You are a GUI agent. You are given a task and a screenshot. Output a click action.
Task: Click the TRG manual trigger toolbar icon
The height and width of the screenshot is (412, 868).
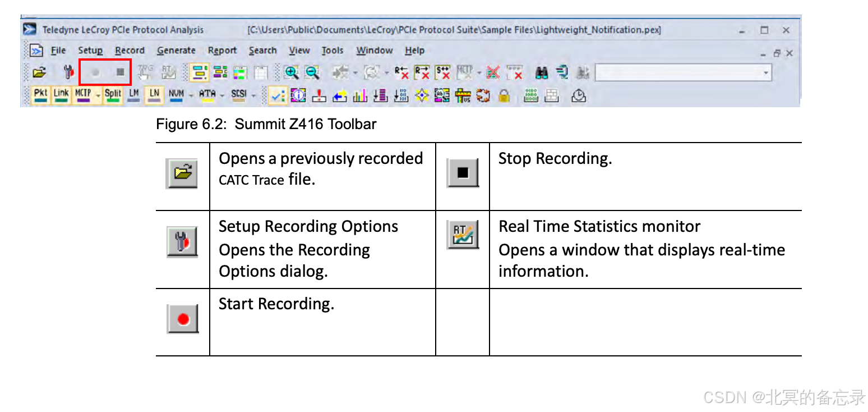point(145,72)
